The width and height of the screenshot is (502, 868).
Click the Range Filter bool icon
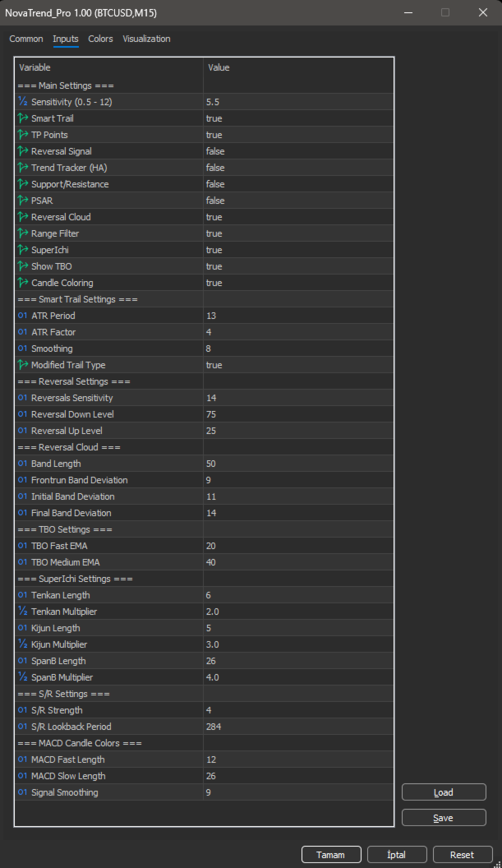click(23, 233)
